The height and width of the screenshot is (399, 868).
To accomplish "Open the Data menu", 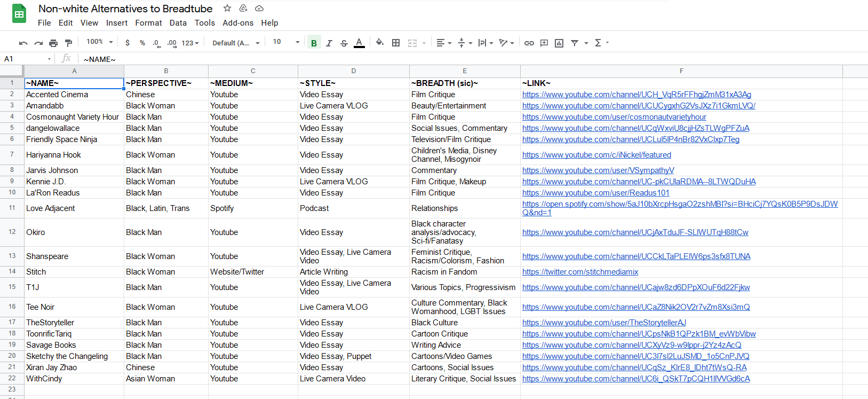I will click(x=178, y=23).
